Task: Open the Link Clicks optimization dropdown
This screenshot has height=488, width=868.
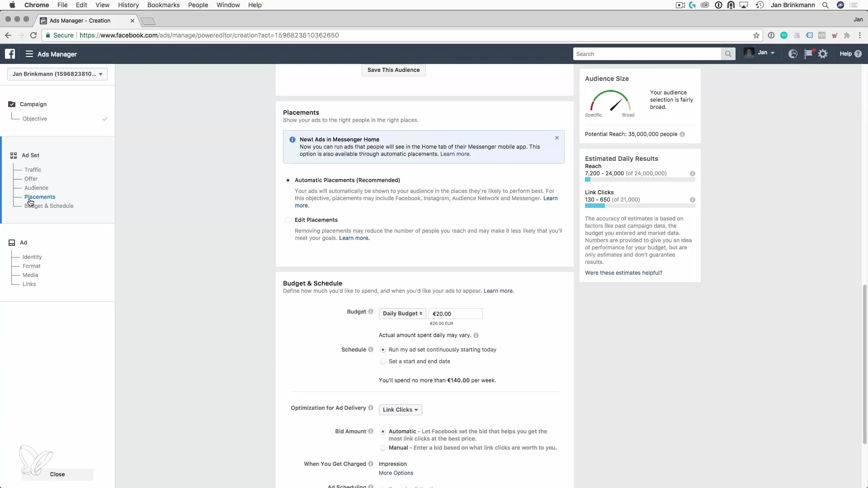Action: click(400, 410)
